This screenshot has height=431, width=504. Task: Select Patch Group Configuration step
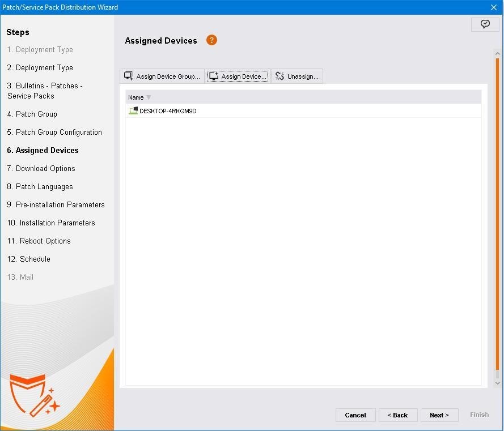(x=54, y=132)
